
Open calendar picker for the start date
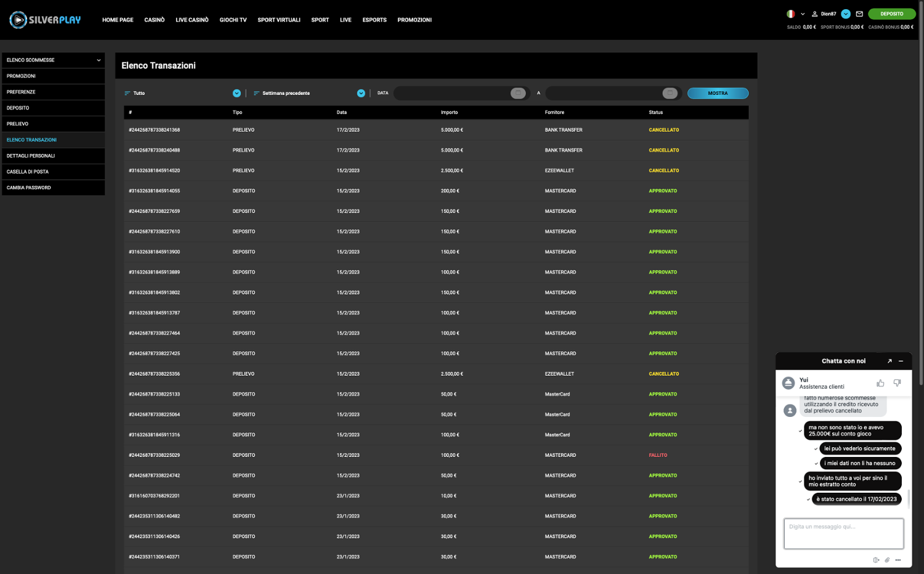click(518, 93)
